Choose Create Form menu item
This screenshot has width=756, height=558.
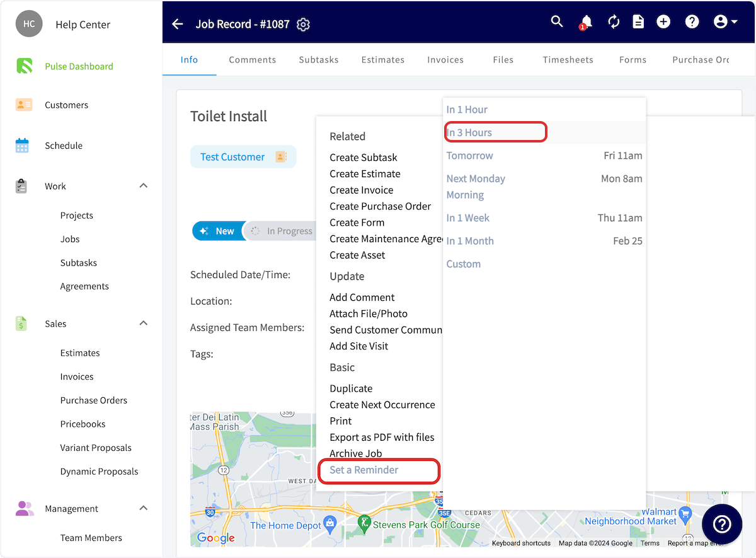357,223
